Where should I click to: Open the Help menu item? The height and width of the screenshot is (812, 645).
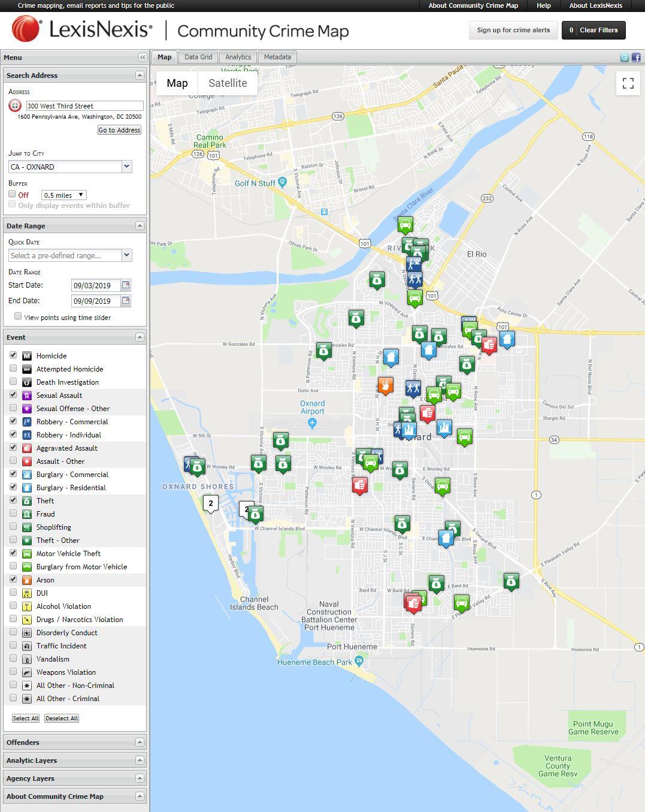point(544,5)
